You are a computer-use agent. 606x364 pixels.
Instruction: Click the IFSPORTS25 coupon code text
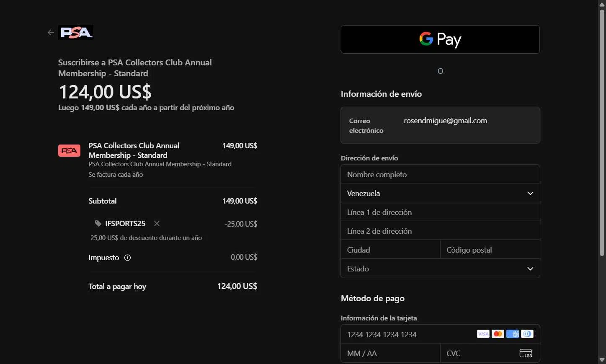pos(125,224)
